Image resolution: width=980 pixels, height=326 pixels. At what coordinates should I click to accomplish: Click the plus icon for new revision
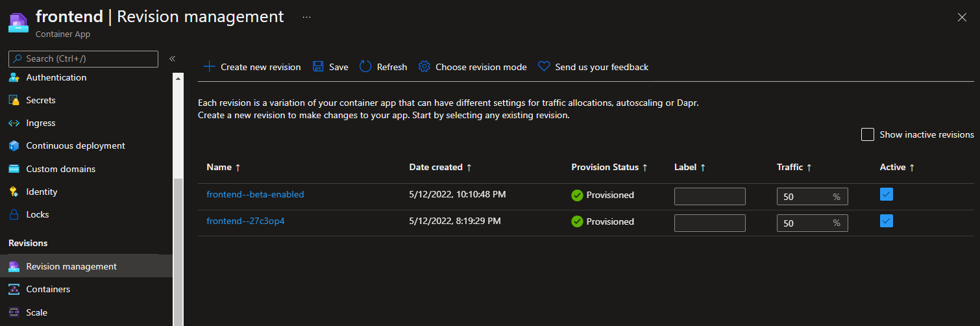(x=209, y=67)
